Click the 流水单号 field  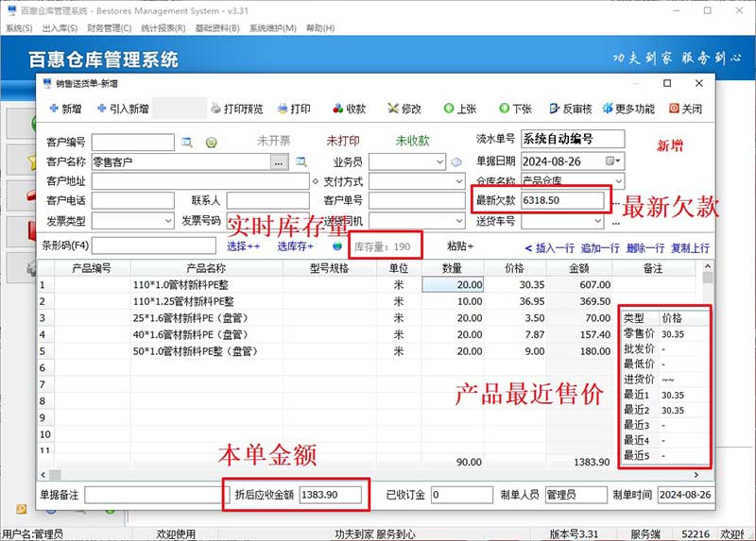(x=573, y=139)
